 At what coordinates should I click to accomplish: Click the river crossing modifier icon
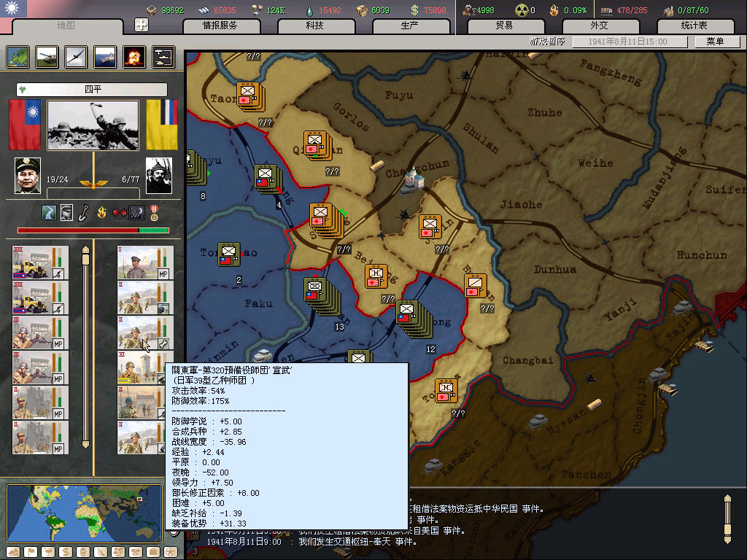49,212
